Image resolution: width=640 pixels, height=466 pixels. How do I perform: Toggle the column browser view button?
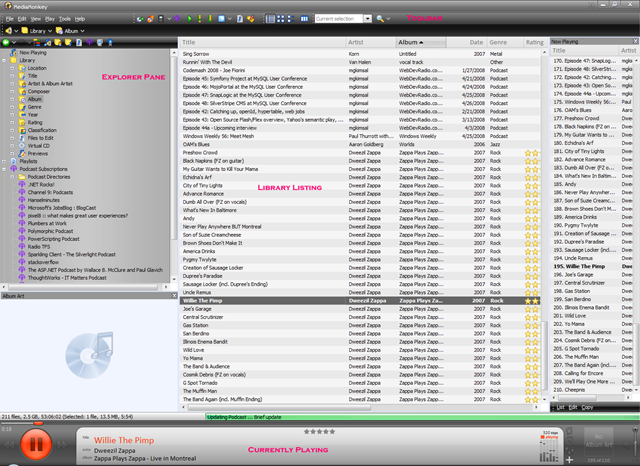coord(304,19)
